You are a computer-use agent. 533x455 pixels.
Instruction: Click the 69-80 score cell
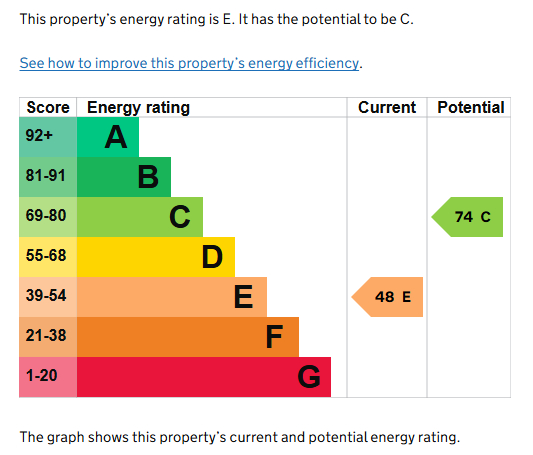click(48, 217)
